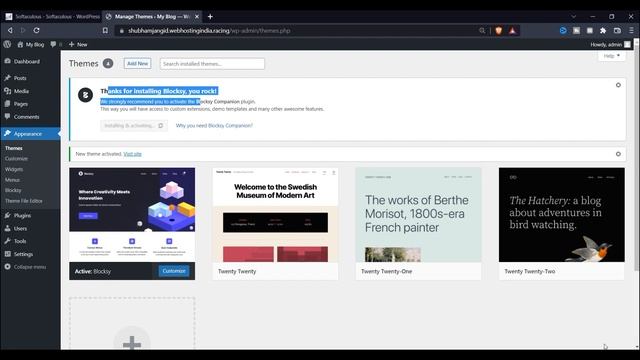Viewport: 640px width, 360px height.
Task: Open browser main menu
Action: pos(631,31)
